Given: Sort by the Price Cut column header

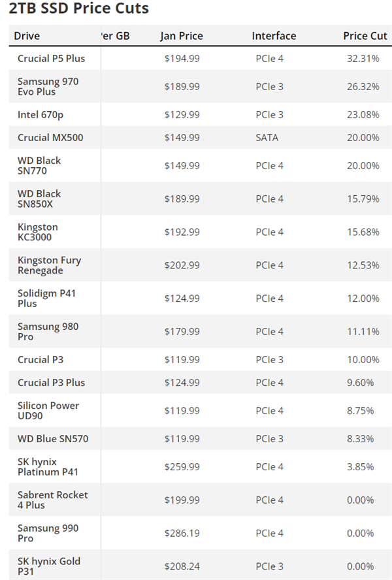Looking at the screenshot, I should [x=365, y=36].
